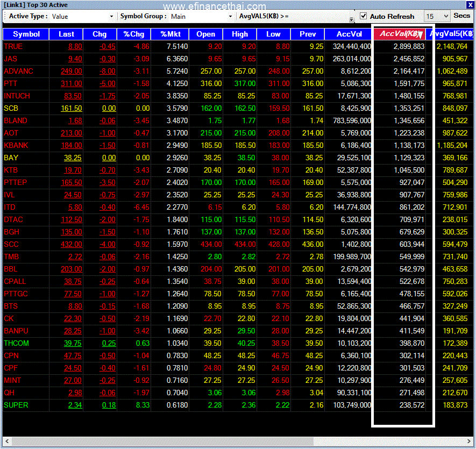Viewport: 476px width, 449px height.
Task: Click PTT last price 311.00
Action: (x=72, y=83)
